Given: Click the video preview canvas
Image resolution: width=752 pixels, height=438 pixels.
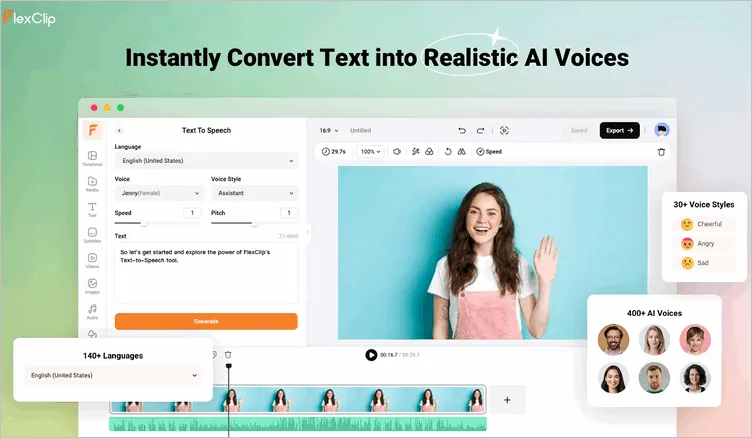Looking at the screenshot, I should click(x=493, y=253).
